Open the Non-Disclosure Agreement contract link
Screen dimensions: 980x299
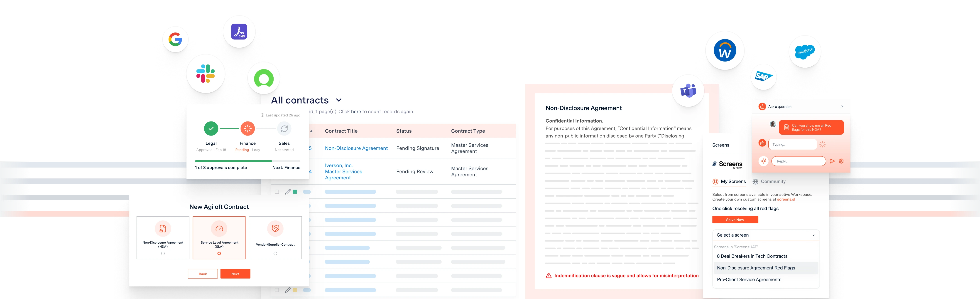point(356,148)
